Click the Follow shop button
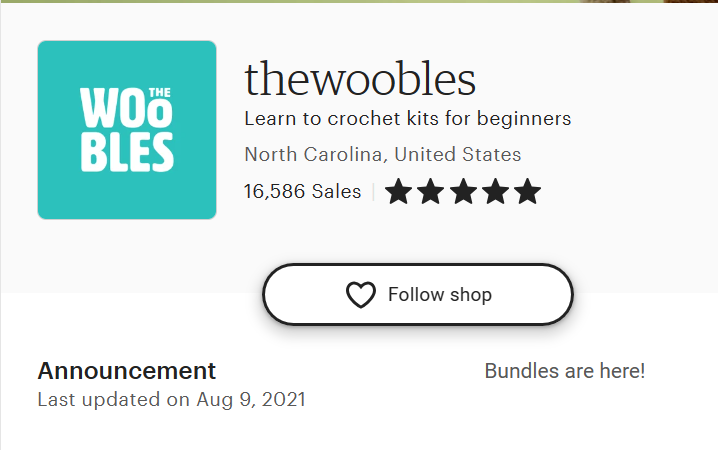 pos(418,294)
